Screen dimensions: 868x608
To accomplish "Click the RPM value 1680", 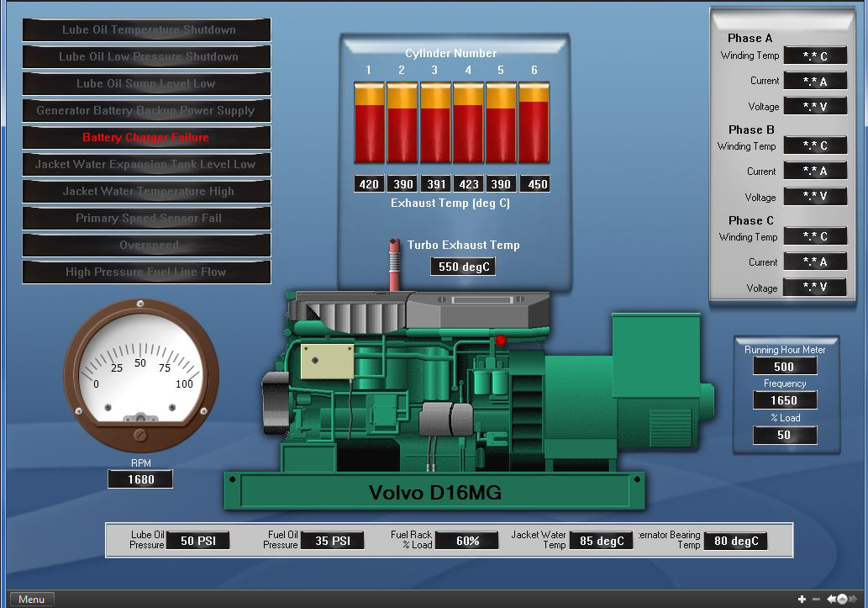I will (140, 479).
